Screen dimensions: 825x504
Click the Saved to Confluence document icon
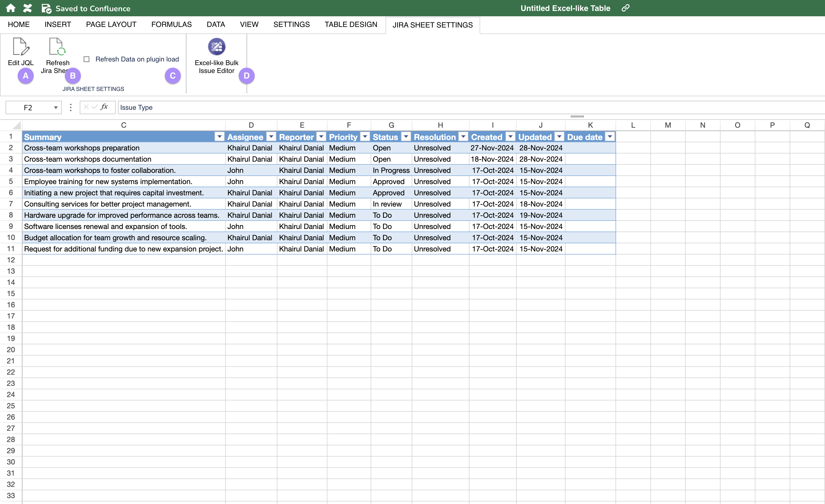pos(46,8)
